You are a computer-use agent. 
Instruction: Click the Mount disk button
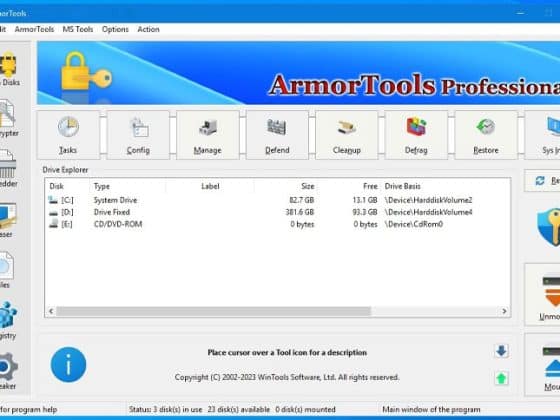click(543, 365)
